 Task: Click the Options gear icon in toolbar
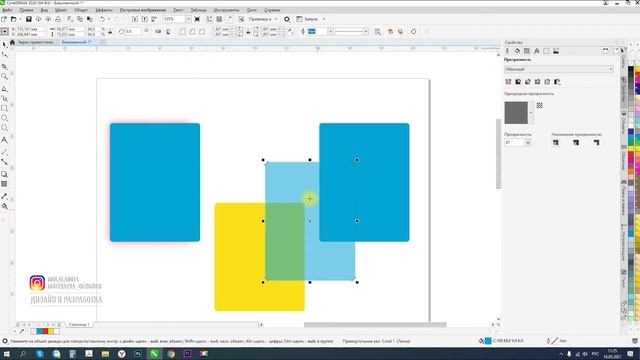(287, 19)
